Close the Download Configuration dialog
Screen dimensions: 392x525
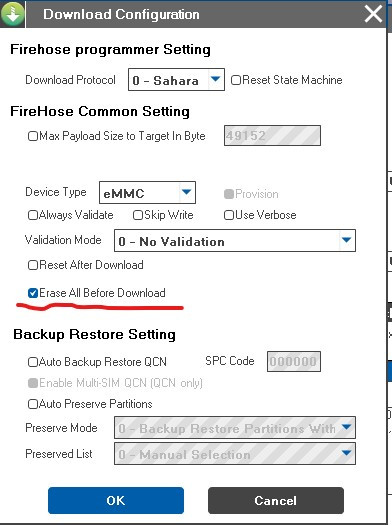[373, 14]
